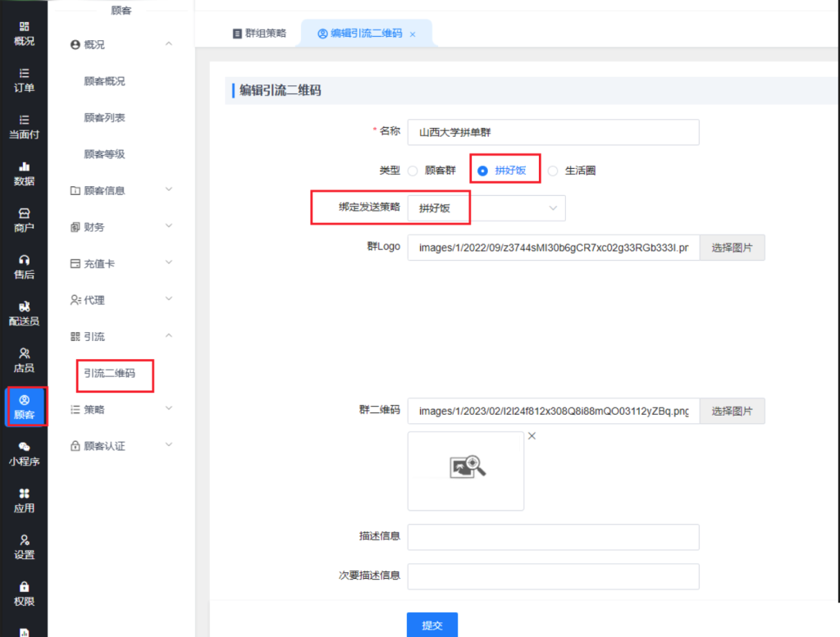Expand the 充值卡 submenu
Image resolution: width=840 pixels, height=637 pixels.
pos(120,263)
